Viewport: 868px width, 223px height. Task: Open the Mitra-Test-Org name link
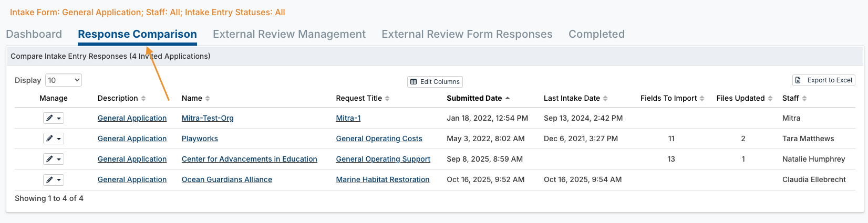[208, 118]
